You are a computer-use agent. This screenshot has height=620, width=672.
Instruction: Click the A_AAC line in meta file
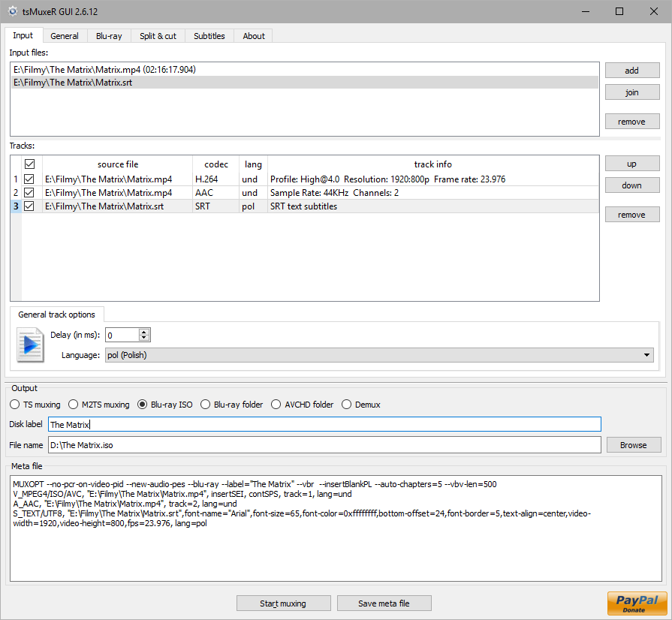tap(125, 504)
